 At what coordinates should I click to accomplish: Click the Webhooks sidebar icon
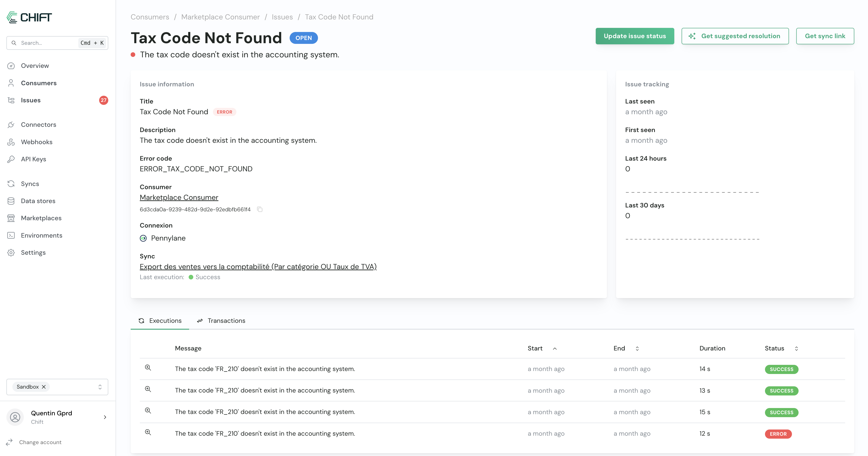coord(11,142)
